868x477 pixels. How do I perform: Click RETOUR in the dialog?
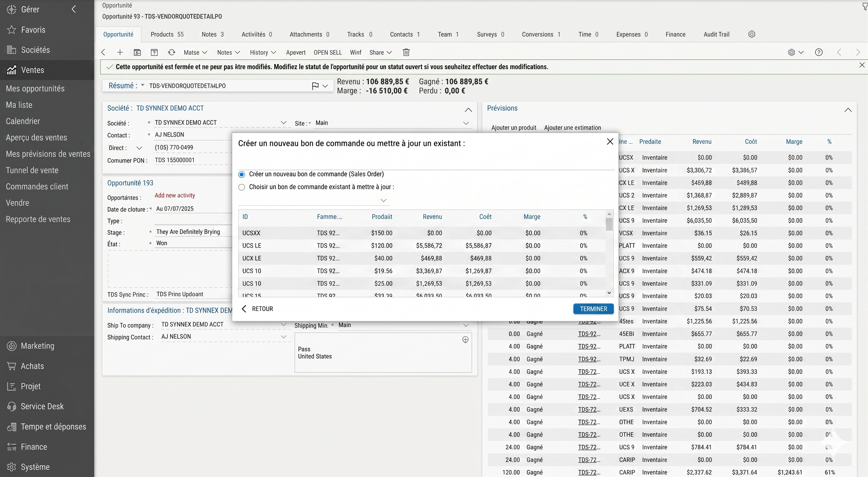258,309
